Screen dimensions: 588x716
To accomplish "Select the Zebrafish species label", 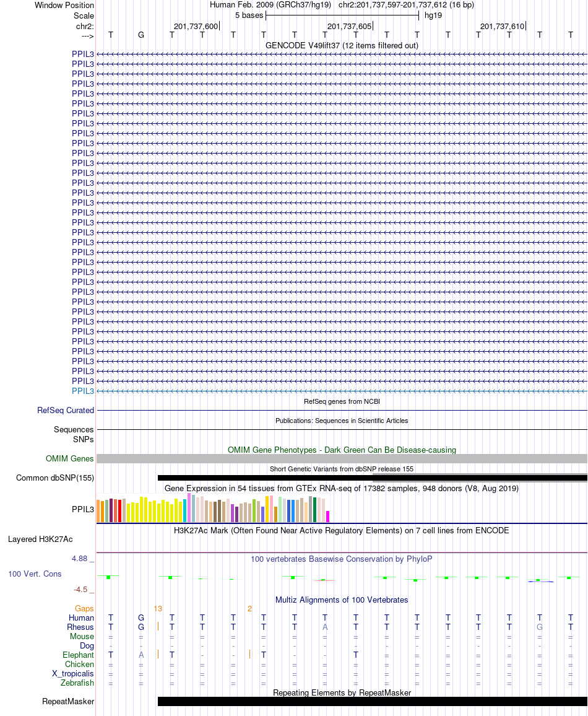I will click(77, 683).
